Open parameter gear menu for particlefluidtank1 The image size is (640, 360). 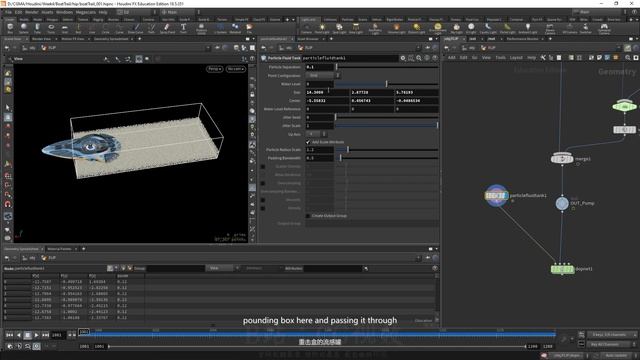tap(403, 58)
